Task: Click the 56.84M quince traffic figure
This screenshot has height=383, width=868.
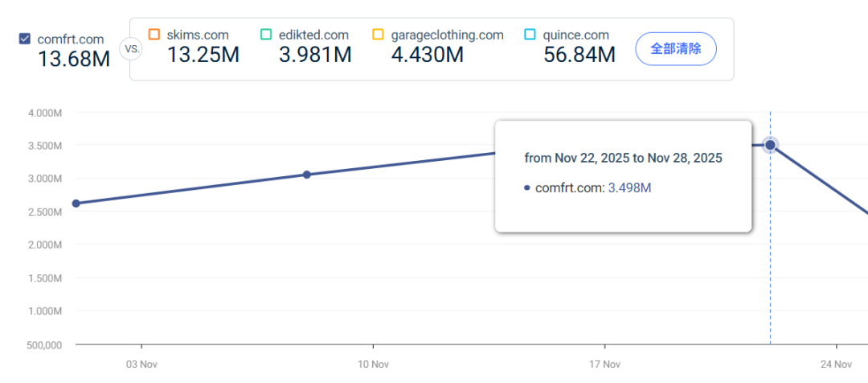Action: 579,55
